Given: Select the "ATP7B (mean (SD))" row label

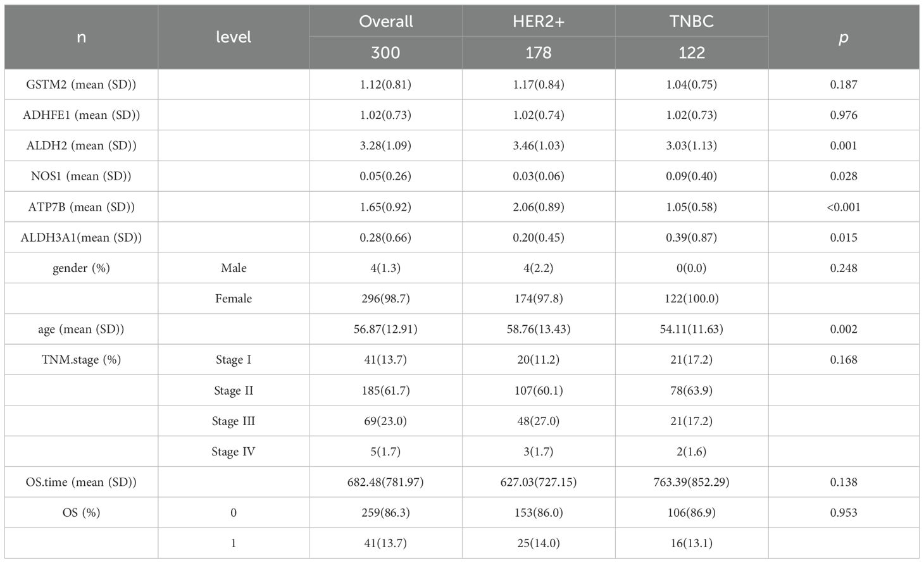Looking at the screenshot, I should [x=81, y=207].
